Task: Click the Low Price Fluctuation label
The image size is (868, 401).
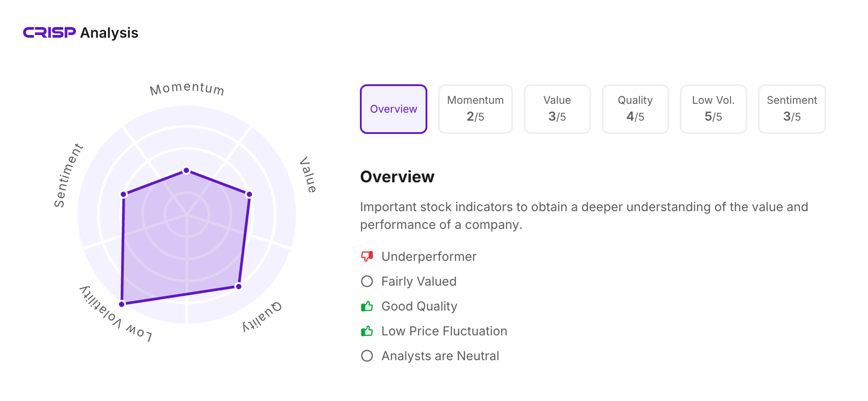Action: tap(444, 331)
